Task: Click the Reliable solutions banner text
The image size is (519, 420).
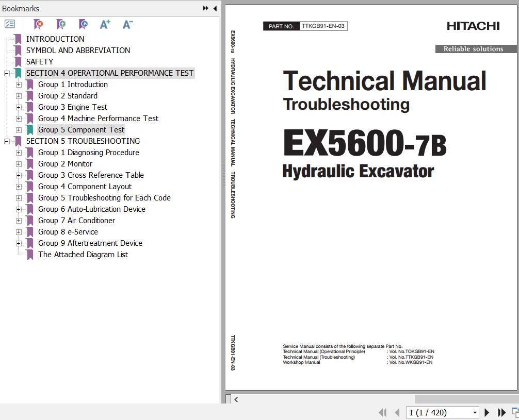Action: tap(473, 49)
